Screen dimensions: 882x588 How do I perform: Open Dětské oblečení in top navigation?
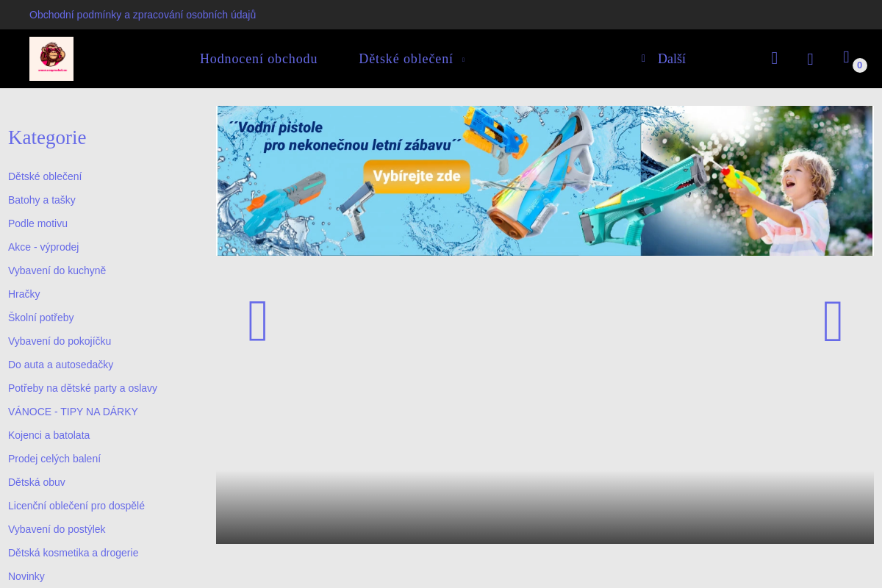tap(406, 59)
